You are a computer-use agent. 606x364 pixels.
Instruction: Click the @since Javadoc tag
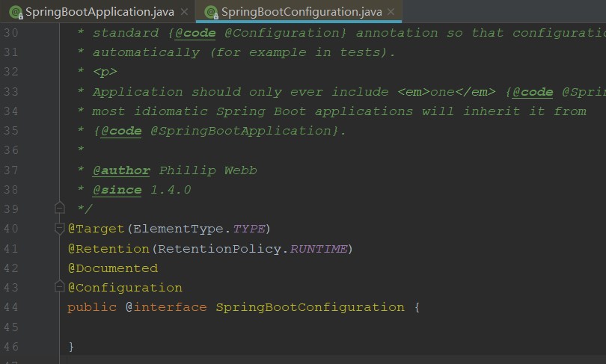(x=117, y=190)
